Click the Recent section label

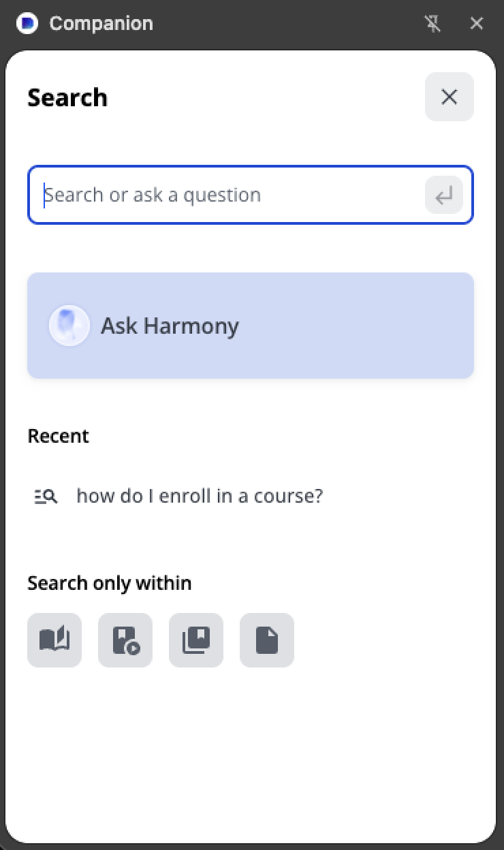click(59, 436)
